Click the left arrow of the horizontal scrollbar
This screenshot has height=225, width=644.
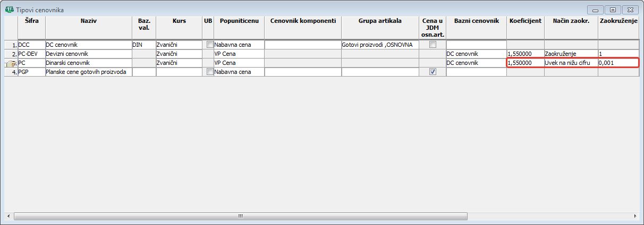coord(9,216)
